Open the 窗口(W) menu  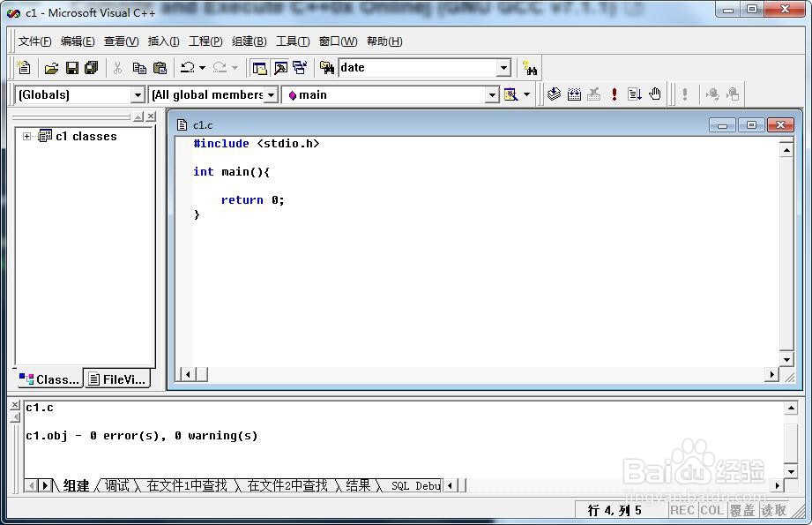338,41
